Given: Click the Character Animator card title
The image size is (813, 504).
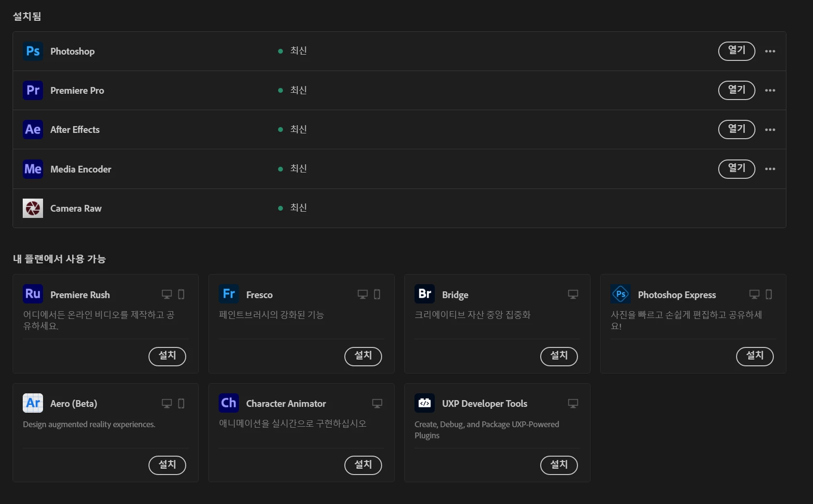Looking at the screenshot, I should pyautogui.click(x=286, y=404).
